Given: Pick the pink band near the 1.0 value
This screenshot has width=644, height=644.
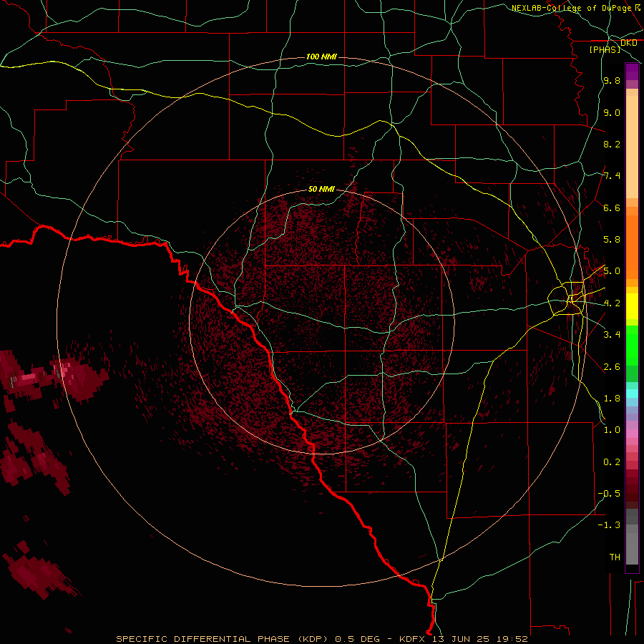Looking at the screenshot, I should [632, 434].
